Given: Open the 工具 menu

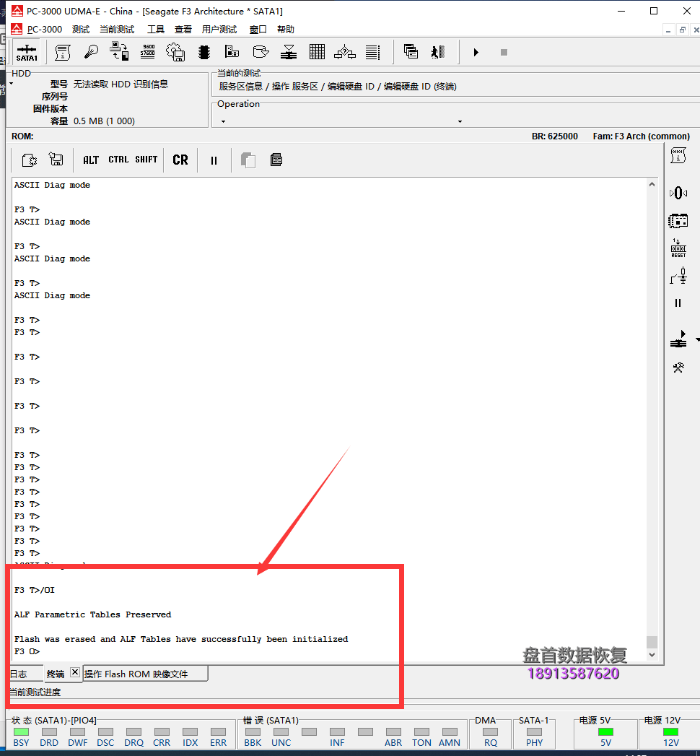Looking at the screenshot, I should click(156, 30).
